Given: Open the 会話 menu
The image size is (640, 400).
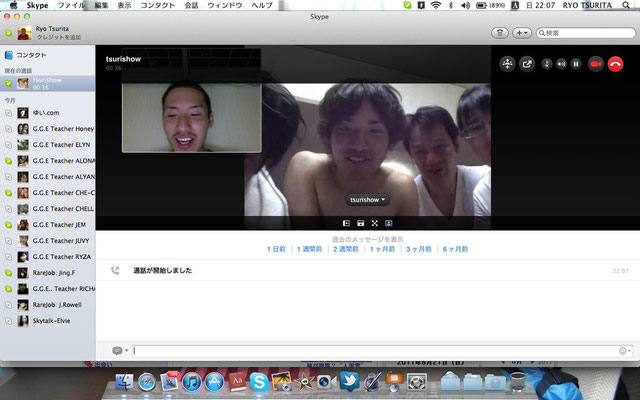Looking at the screenshot, I should 191,5.
